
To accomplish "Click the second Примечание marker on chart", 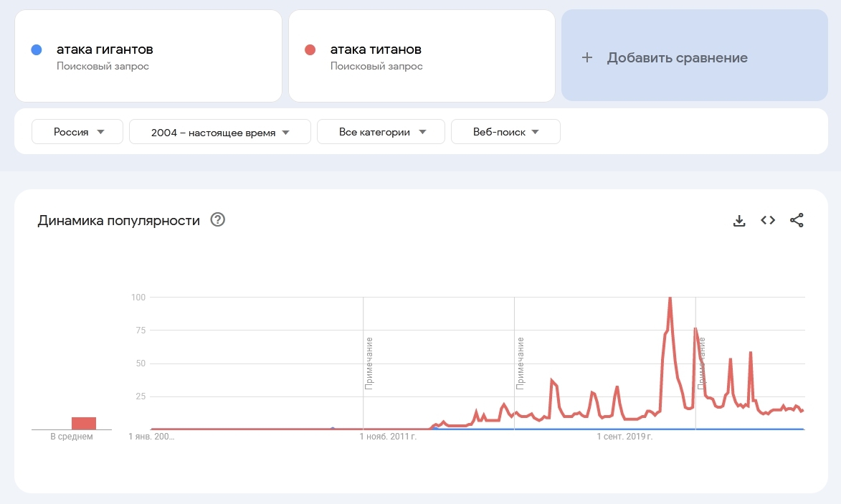I will point(520,363).
